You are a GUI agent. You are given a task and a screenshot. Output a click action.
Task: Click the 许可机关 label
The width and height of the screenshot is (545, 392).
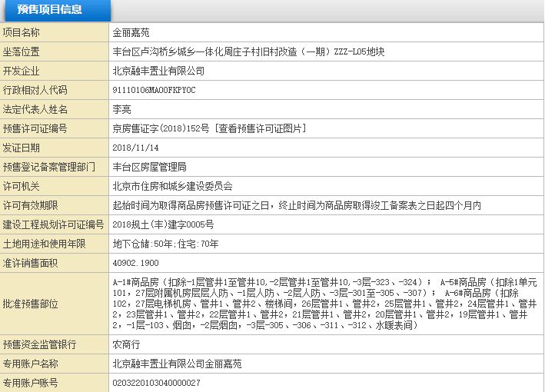[x=22, y=186]
